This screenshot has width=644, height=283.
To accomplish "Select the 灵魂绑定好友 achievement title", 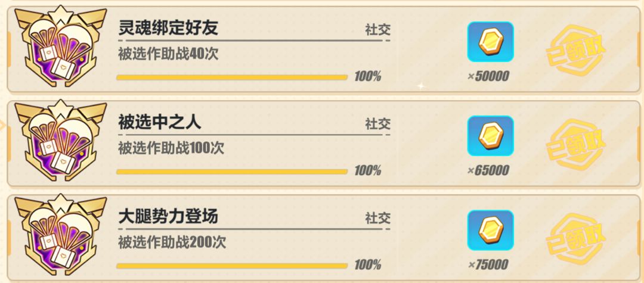I will point(168,29).
